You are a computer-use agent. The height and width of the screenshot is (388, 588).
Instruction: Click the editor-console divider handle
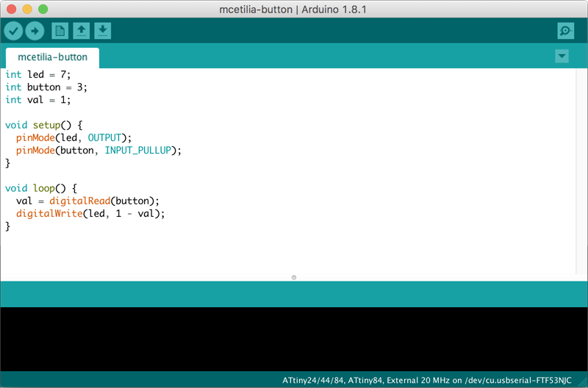pos(294,278)
